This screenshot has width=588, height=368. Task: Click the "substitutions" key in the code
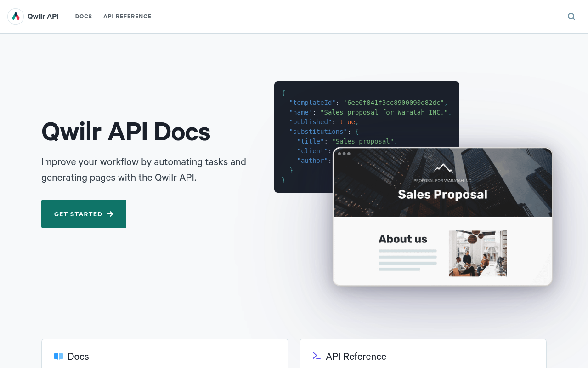point(318,132)
